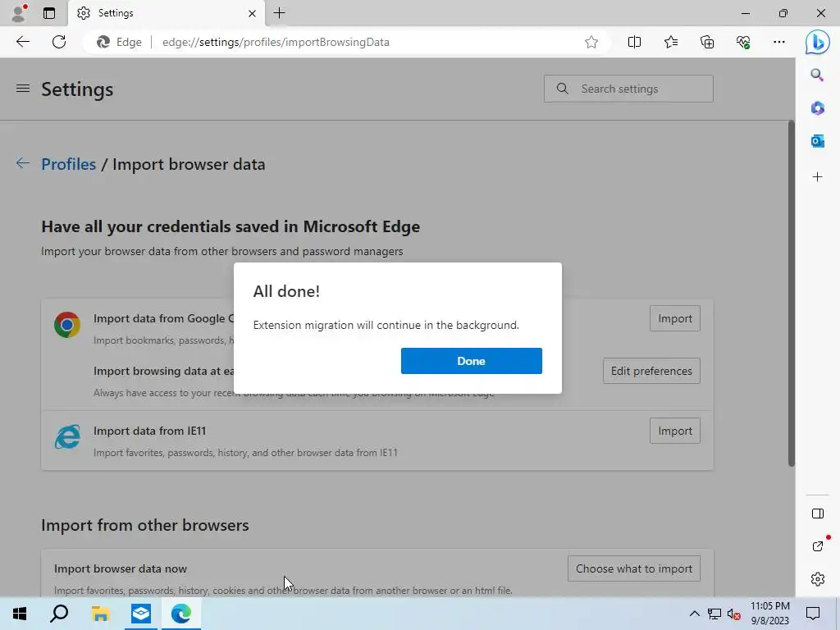
Task: Open the Settings hamburger menu
Action: point(23,89)
